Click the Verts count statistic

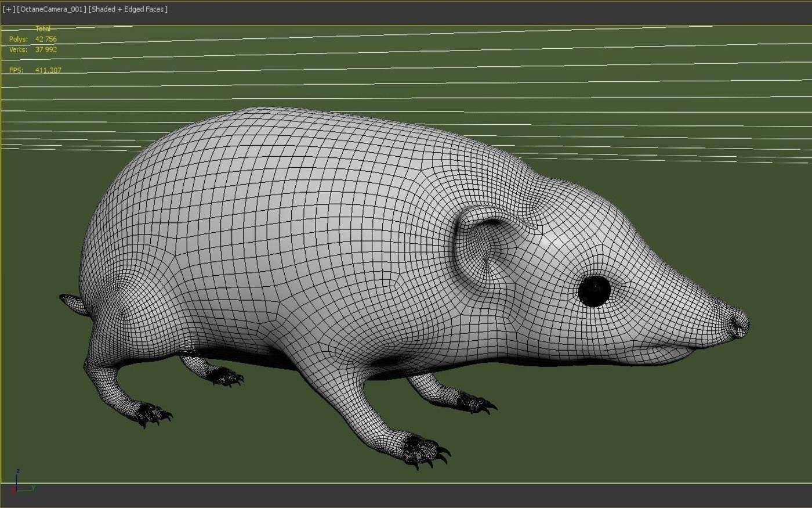[33, 50]
